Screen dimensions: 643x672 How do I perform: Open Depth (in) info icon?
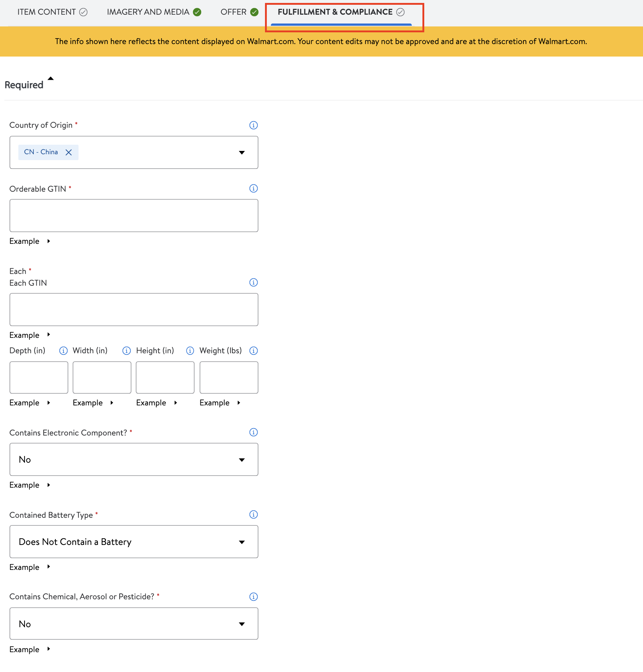pos(63,351)
